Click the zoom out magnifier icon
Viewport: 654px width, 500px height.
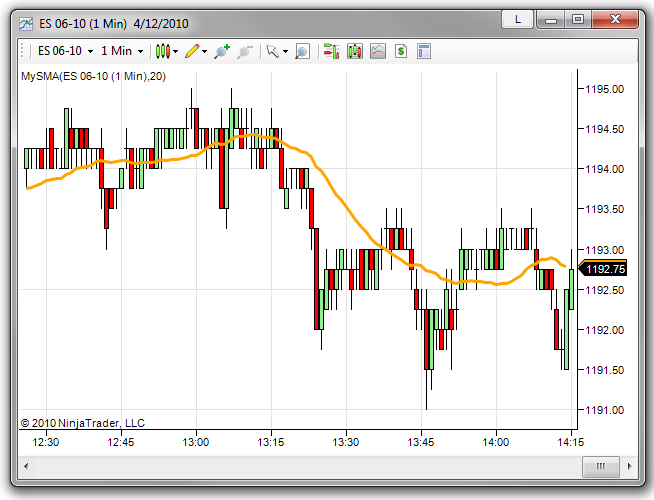(245, 52)
